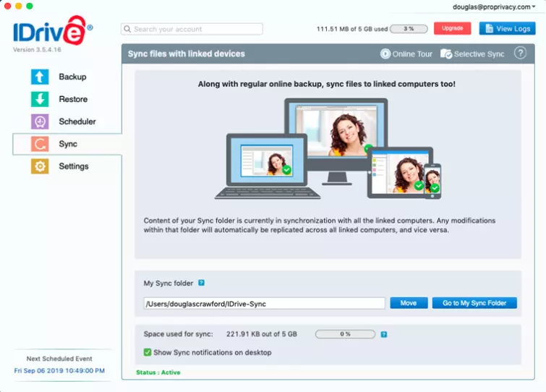Image resolution: width=546 pixels, height=392 pixels.
Task: Click the Settings gear icon
Action: (40, 166)
